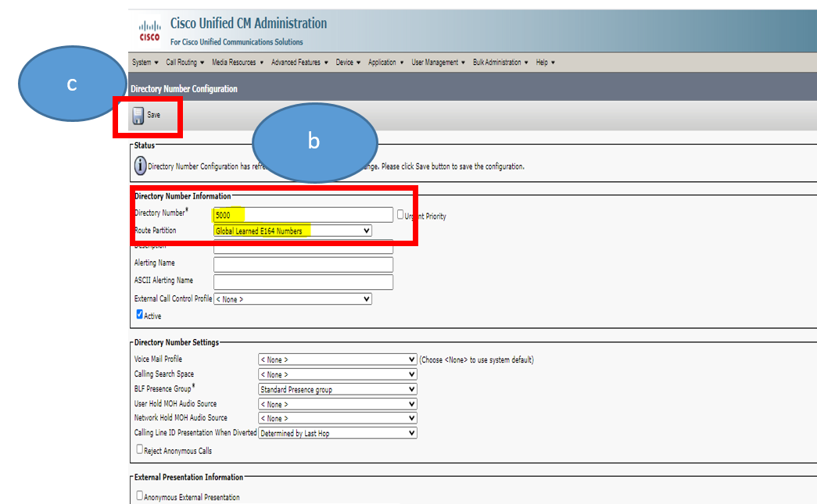
Task: Click the Cisco Unified CM Administration title
Action: coord(249,23)
